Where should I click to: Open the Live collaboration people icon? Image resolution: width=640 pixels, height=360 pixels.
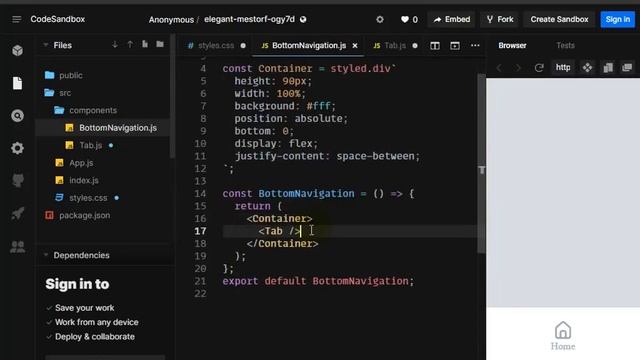17,247
